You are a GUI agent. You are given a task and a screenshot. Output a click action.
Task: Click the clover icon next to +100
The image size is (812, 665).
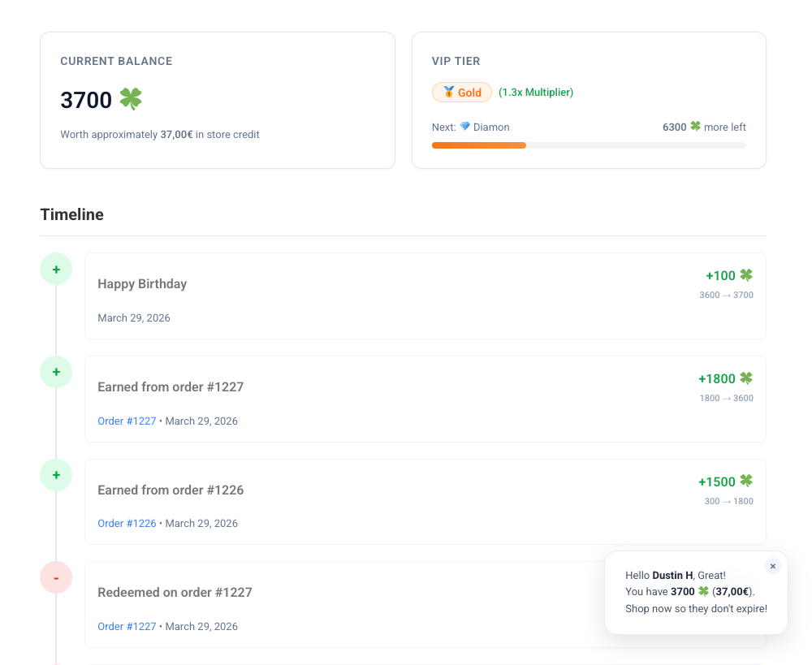[x=746, y=275]
